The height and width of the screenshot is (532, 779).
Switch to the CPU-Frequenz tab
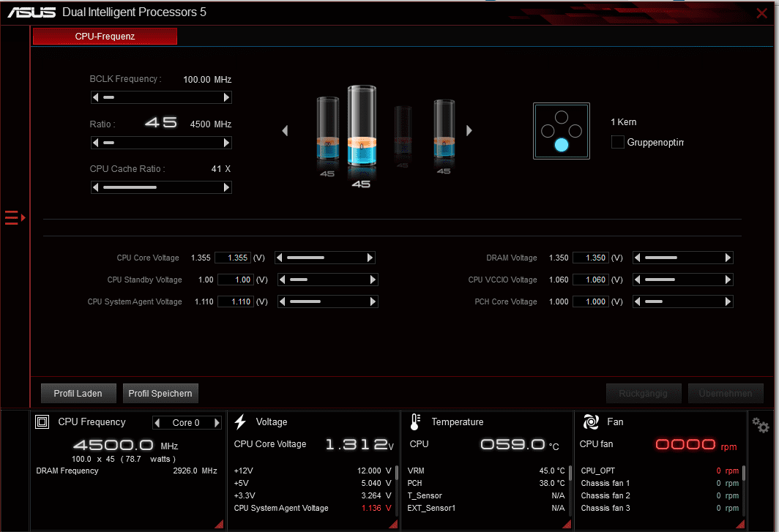[x=105, y=37]
